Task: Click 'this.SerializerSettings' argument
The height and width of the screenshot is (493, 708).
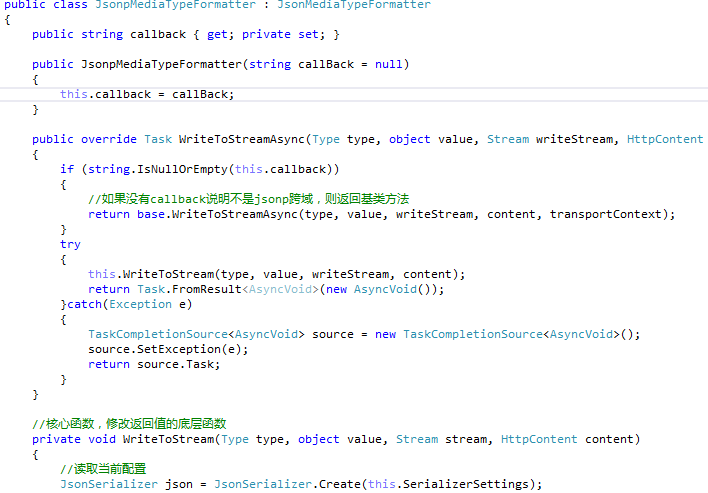Action: coord(448,484)
